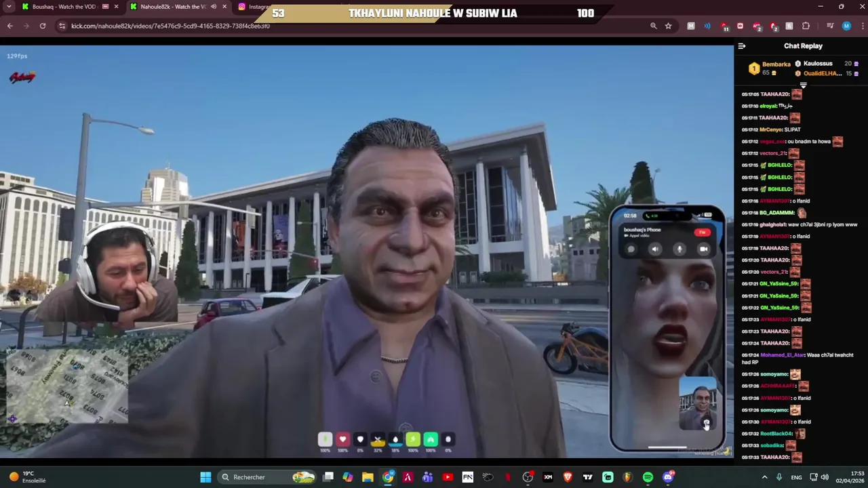Click the green lightning stamina HUD icon
The height and width of the screenshot is (488, 868).
(x=413, y=441)
